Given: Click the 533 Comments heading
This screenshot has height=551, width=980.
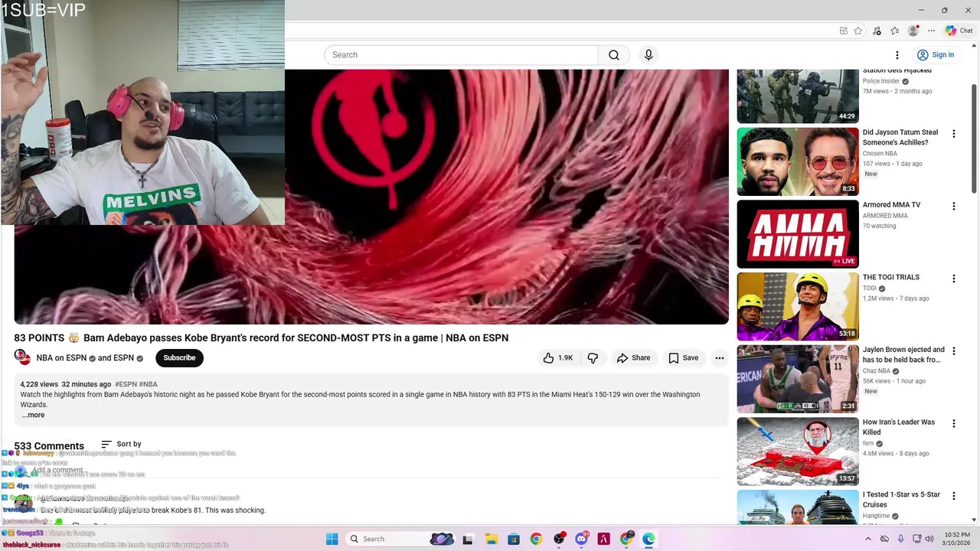Looking at the screenshot, I should pyautogui.click(x=49, y=445).
